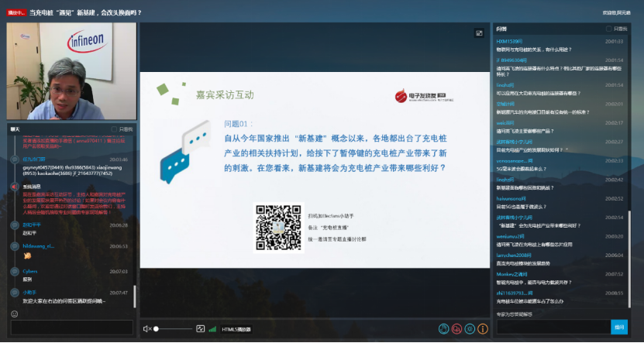The height and width of the screenshot is (343, 644).
Task: Click the green signal strength bars icon
Action: (212, 329)
